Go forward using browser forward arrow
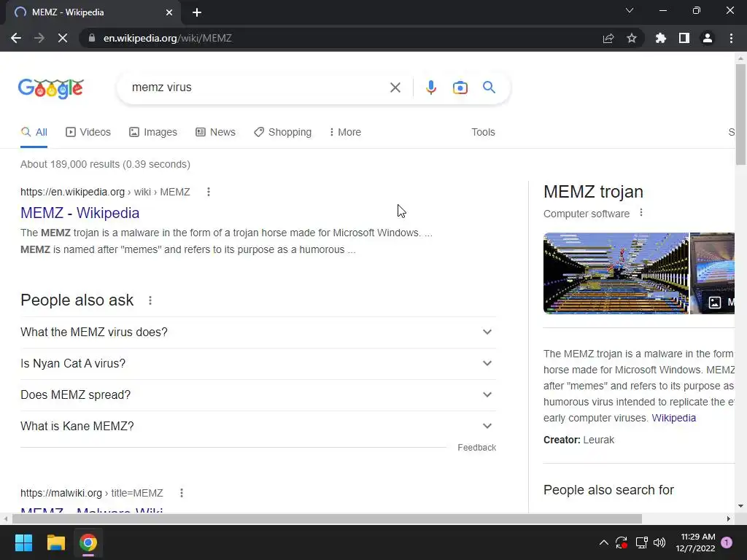The height and width of the screenshot is (560, 747). pyautogui.click(x=39, y=38)
